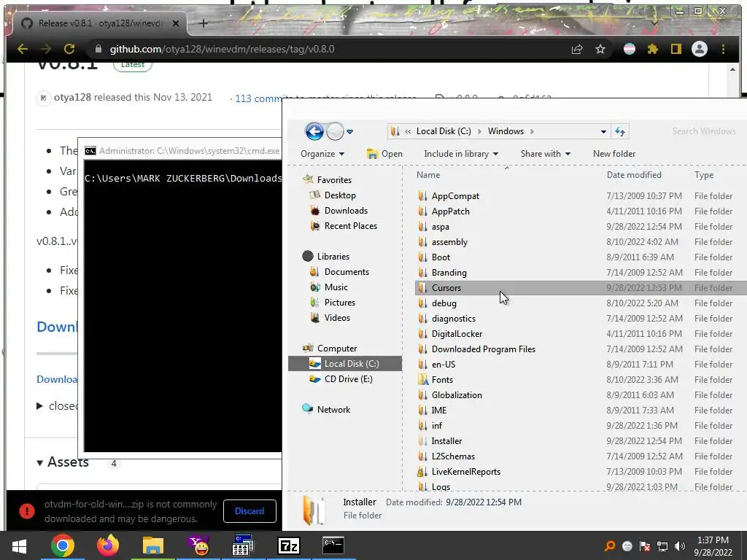Open File Explorer taskbar icon

coord(153,545)
